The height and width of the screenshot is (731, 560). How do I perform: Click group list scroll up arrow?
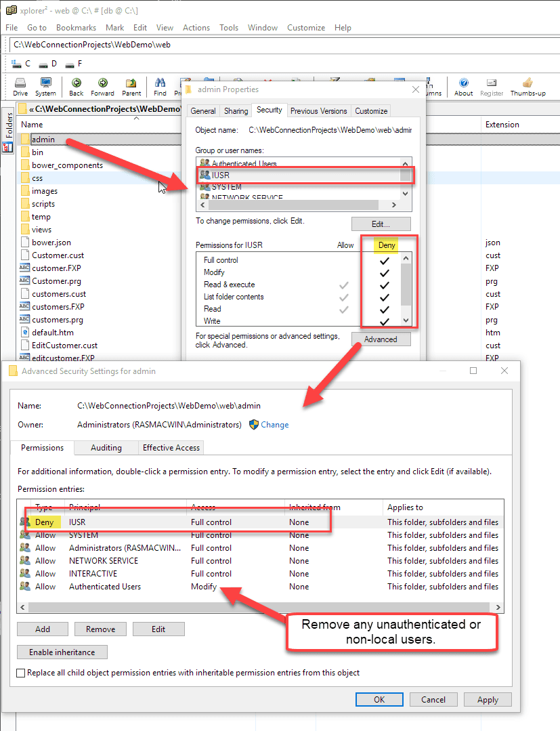click(x=406, y=164)
